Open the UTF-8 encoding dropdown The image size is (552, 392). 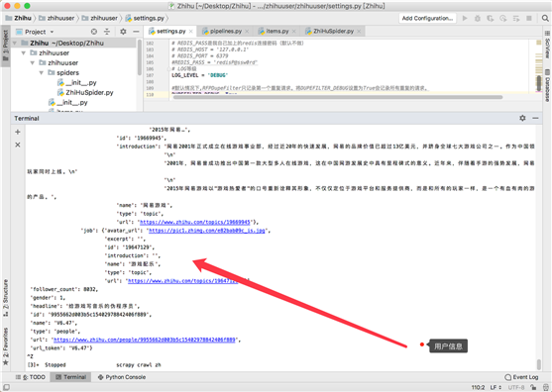pos(516,387)
